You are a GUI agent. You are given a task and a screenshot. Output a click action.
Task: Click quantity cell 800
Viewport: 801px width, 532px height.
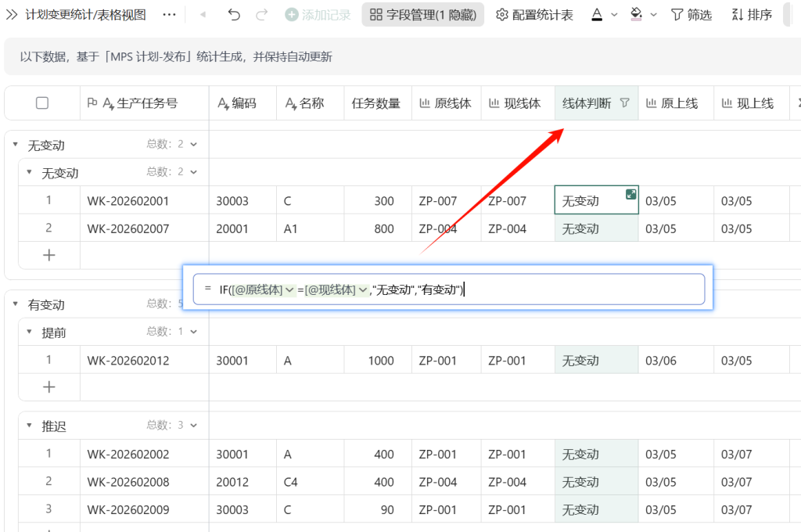[x=378, y=228]
